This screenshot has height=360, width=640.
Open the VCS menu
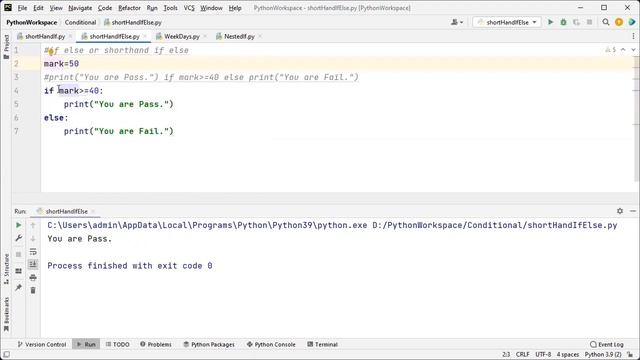(189, 8)
